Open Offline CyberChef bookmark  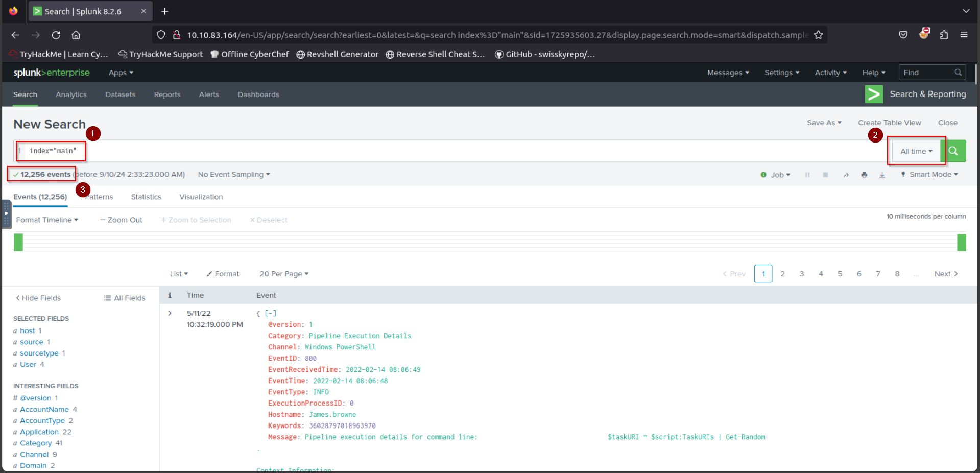(250, 54)
